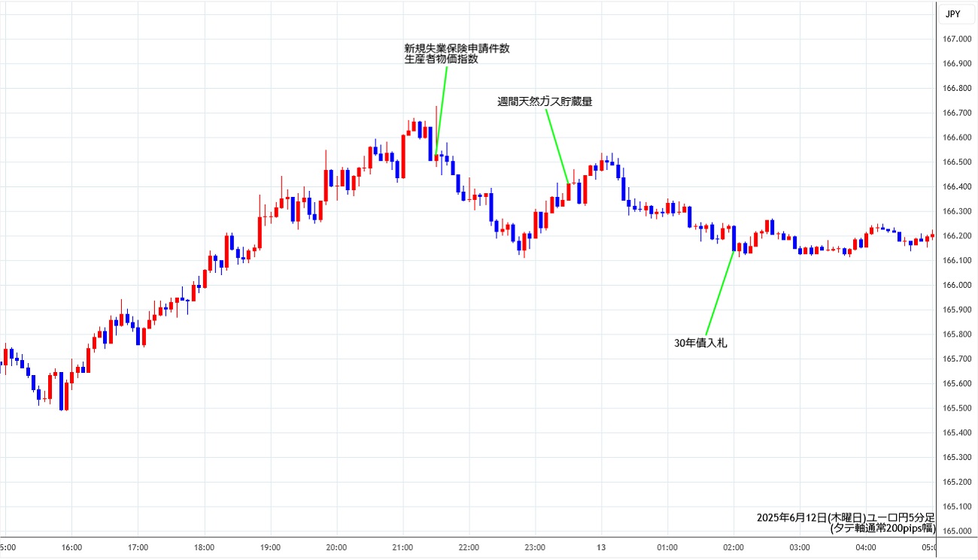Click the 03:00 time axis label
Image resolution: width=978 pixels, height=560 pixels.
pyautogui.click(x=800, y=547)
